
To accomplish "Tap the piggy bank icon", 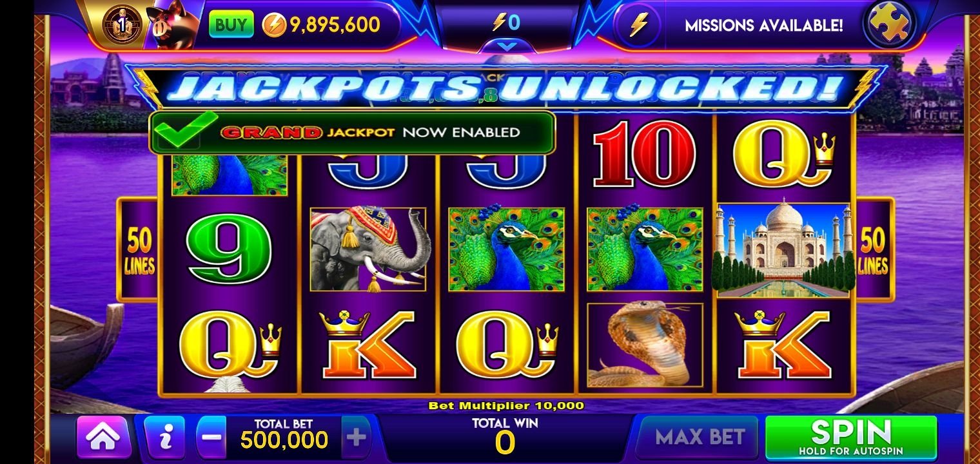I will [x=171, y=25].
